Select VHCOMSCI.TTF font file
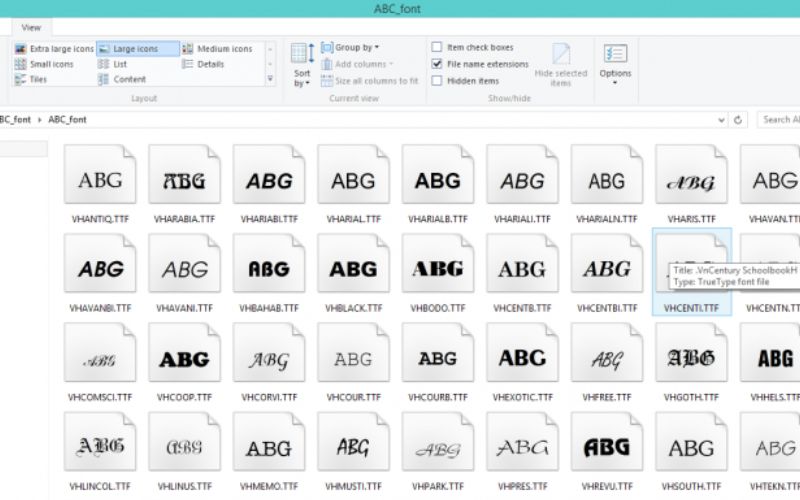The height and width of the screenshot is (500, 800). point(100,363)
